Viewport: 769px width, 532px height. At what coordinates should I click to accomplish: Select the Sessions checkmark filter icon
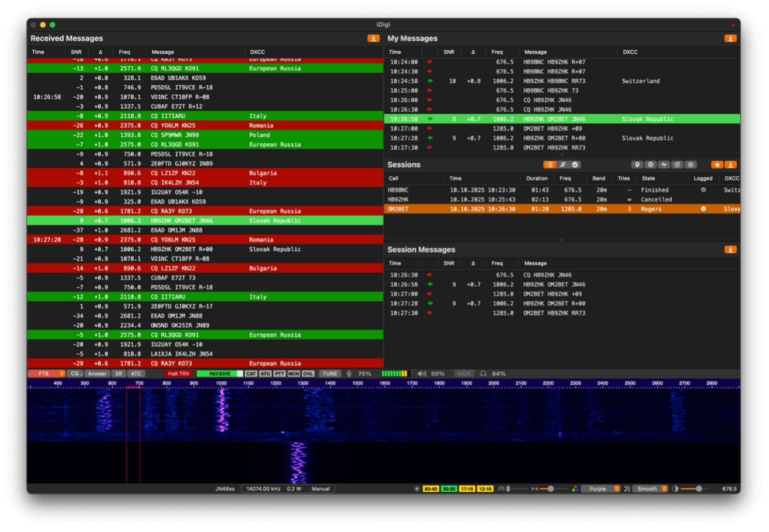pyautogui.click(x=575, y=165)
